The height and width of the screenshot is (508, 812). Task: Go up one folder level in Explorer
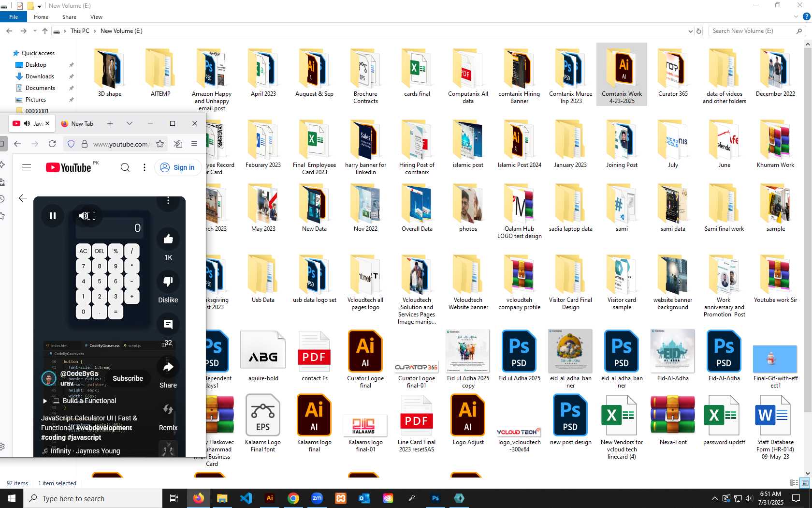45,31
